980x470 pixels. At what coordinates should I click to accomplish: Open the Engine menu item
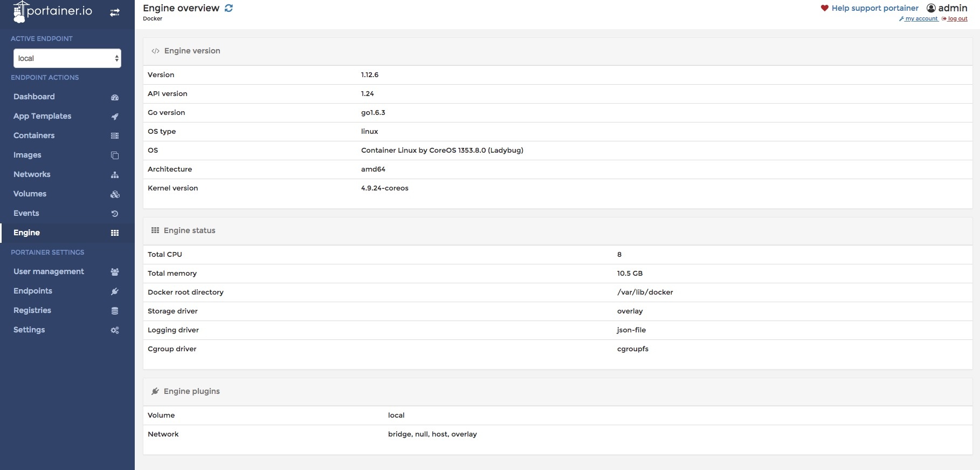point(27,233)
